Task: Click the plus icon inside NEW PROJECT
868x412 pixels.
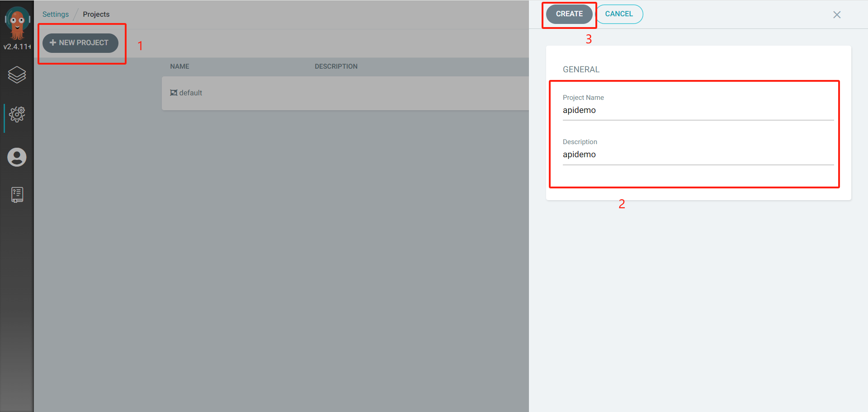Action: 53,42
